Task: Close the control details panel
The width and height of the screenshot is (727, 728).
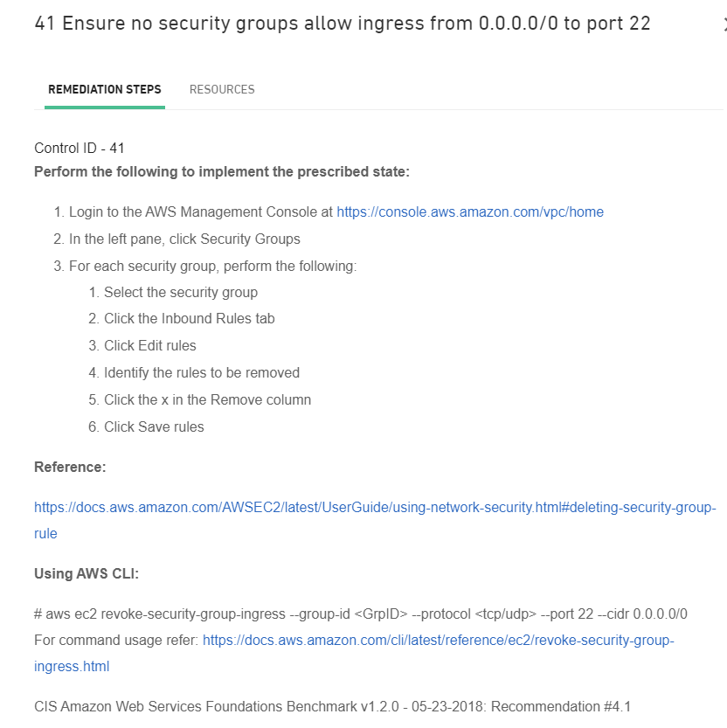Action: pyautogui.click(x=724, y=24)
